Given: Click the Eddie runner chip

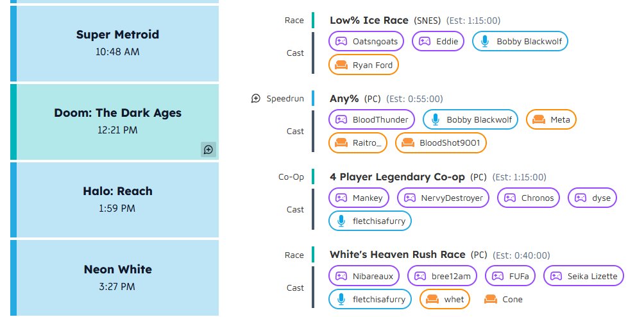Looking at the screenshot, I should (x=438, y=42).
